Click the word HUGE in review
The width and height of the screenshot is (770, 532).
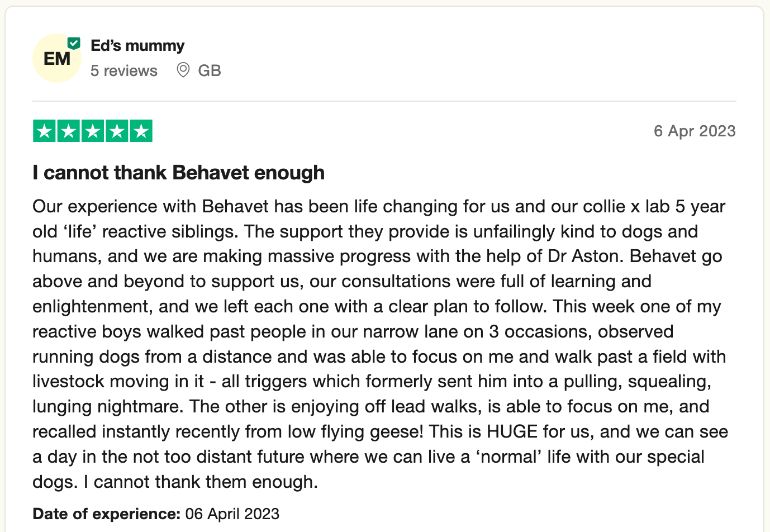[512, 431]
